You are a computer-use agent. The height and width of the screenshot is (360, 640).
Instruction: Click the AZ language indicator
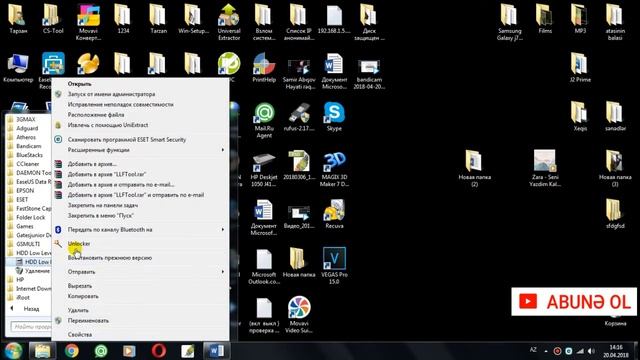click(533, 350)
